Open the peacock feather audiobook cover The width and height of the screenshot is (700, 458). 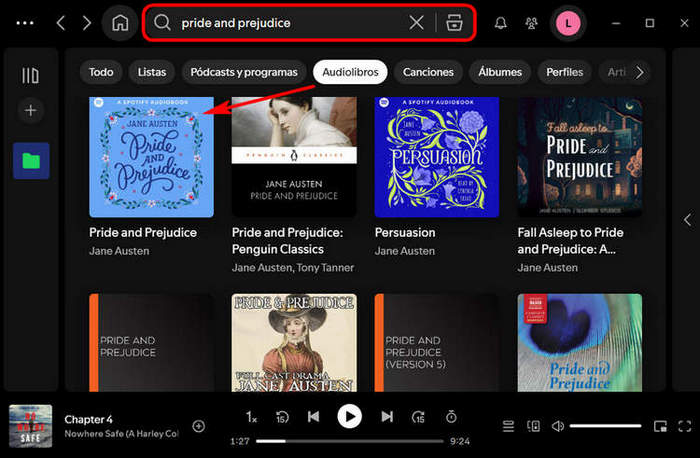[x=579, y=343]
